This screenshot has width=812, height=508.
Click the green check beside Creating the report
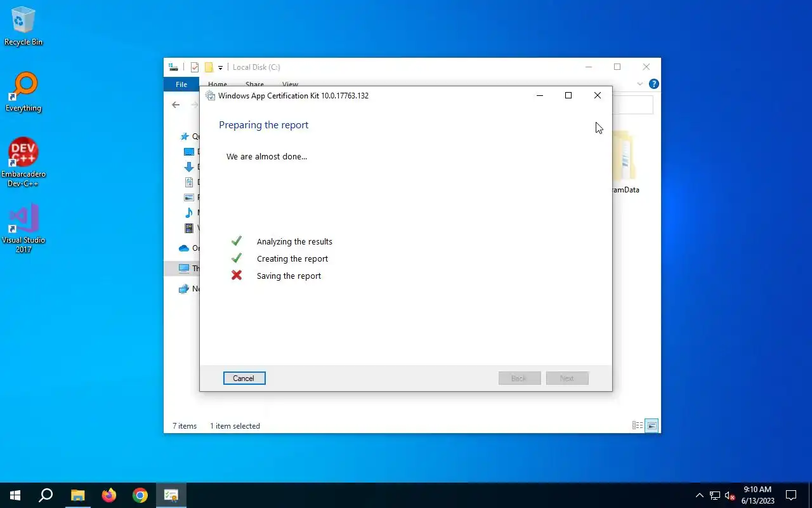(237, 258)
